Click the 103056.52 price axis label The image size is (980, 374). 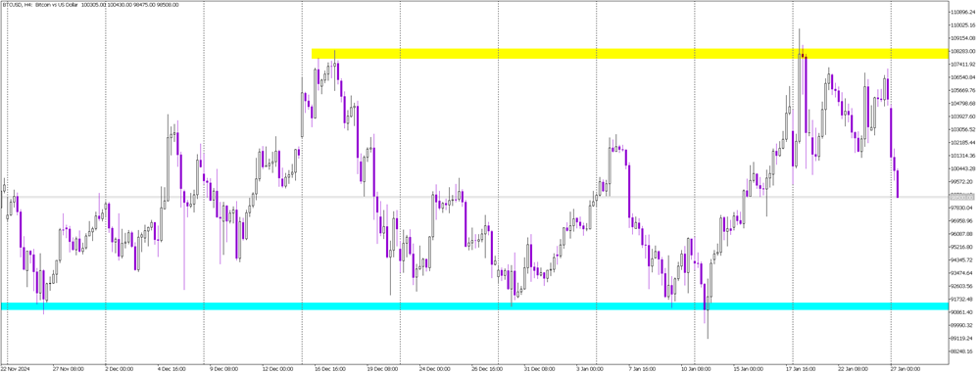pos(962,129)
